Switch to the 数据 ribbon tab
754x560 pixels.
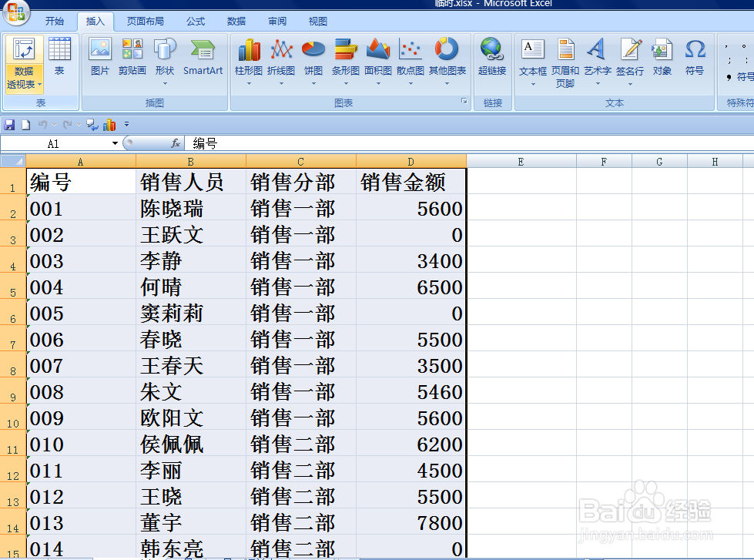[236, 21]
